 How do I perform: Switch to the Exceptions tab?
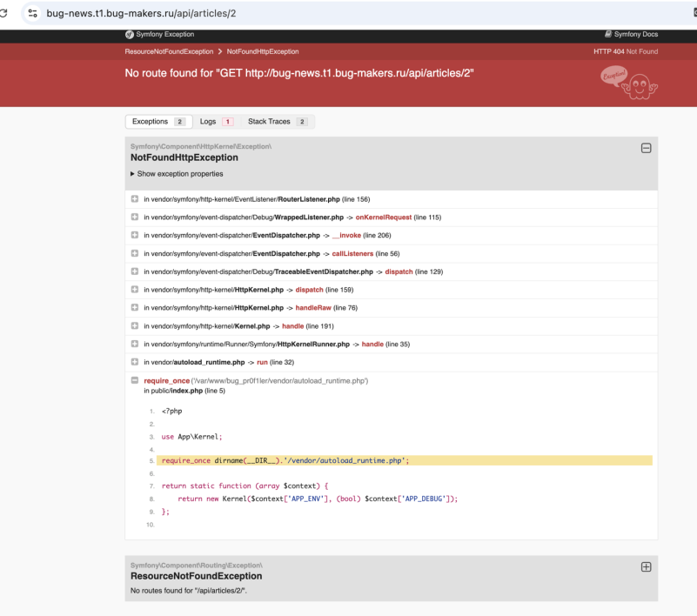click(x=158, y=122)
